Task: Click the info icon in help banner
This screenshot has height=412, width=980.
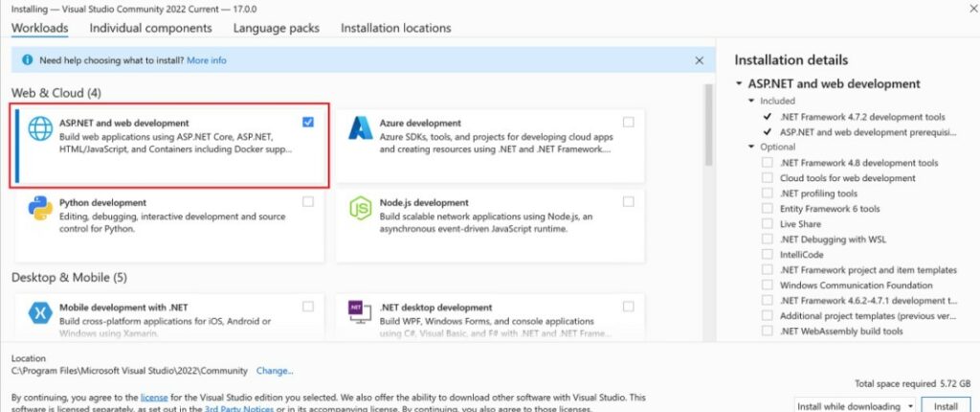Action: (28, 60)
